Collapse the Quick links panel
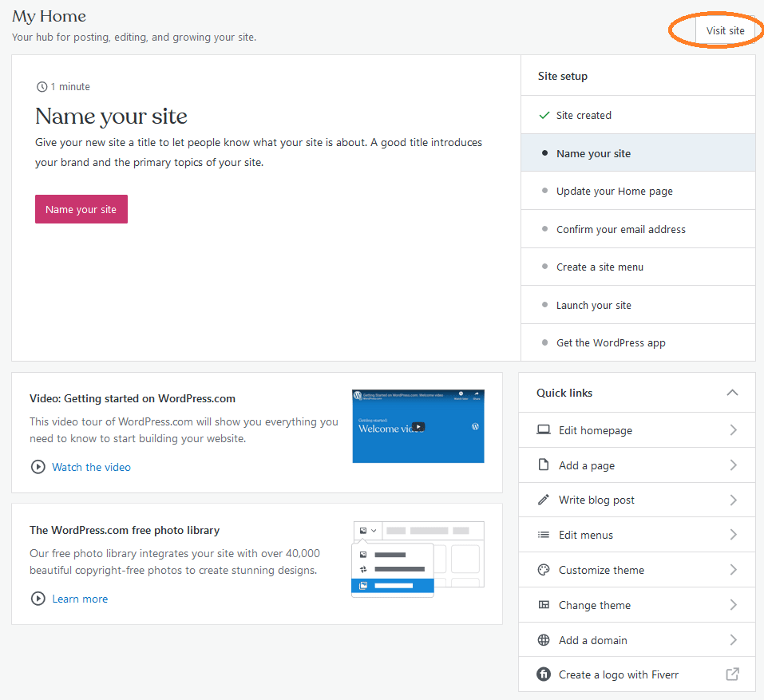764x700 pixels. tap(732, 393)
